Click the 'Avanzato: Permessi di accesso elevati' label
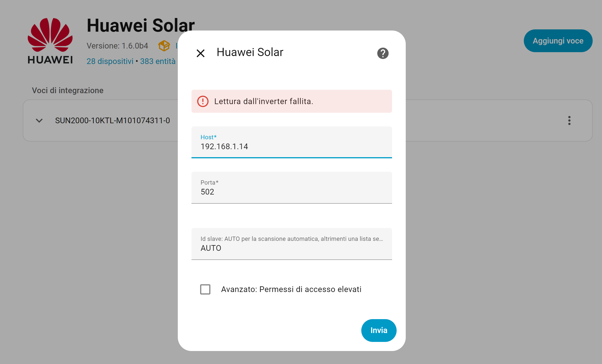 coord(291,289)
